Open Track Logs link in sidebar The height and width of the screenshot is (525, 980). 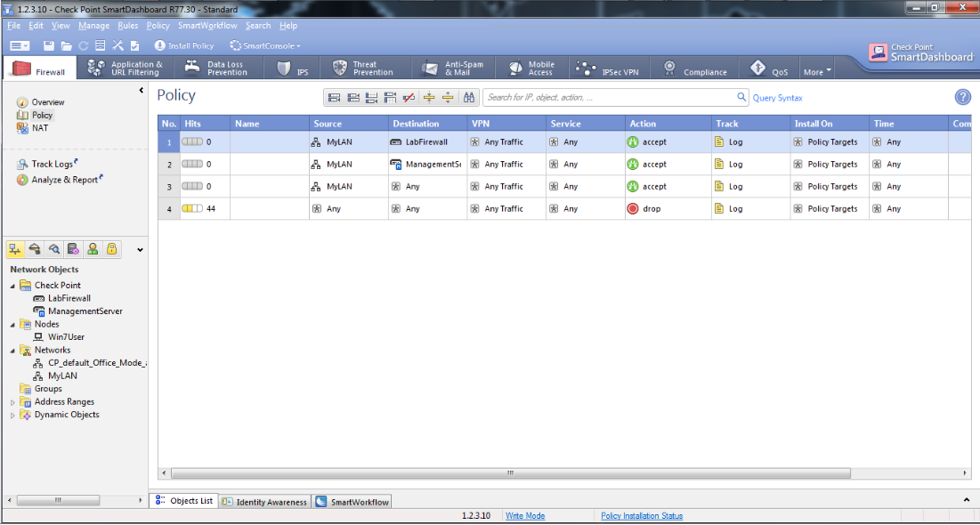pyautogui.click(x=52, y=165)
